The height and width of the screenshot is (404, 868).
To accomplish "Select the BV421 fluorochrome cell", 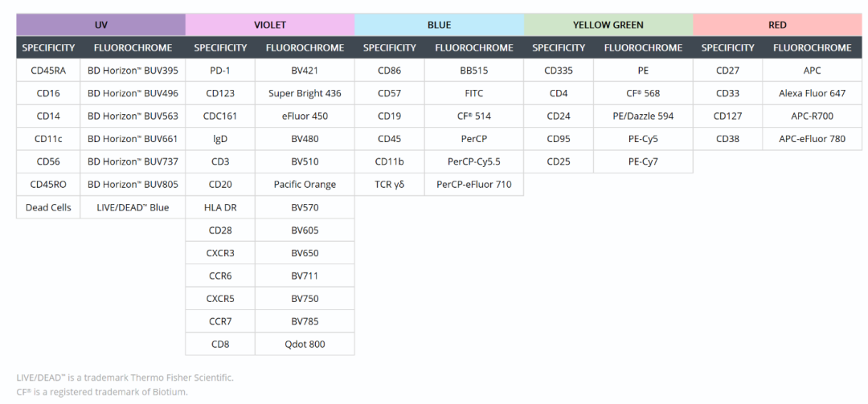I will 305,71.
